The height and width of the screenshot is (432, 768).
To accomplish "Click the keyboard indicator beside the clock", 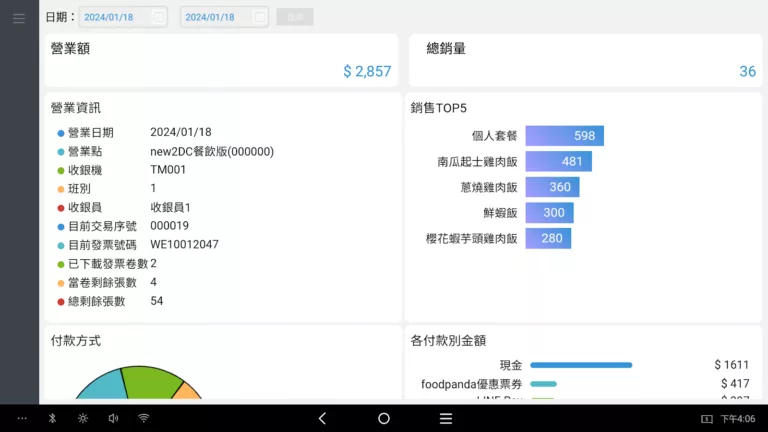I will [x=706, y=418].
